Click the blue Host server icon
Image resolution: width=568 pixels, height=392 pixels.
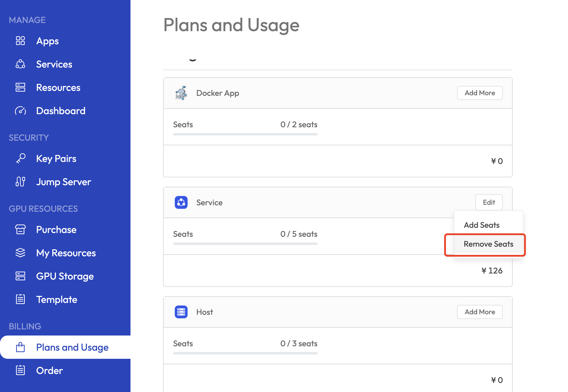181,312
